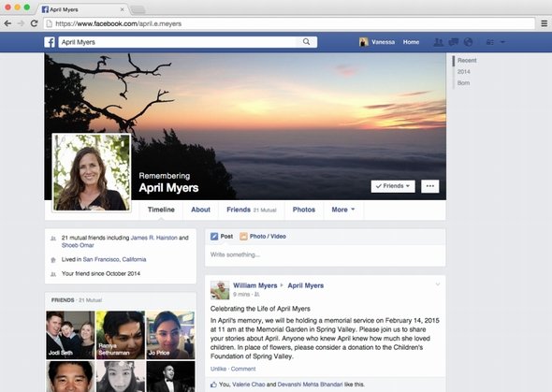The height and width of the screenshot is (392, 552).
Task: Open the Chrome hamburger menu icon
Action: tap(545, 23)
